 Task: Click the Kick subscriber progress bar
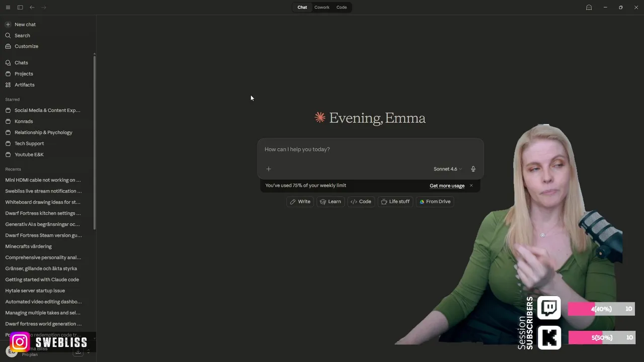click(601, 337)
